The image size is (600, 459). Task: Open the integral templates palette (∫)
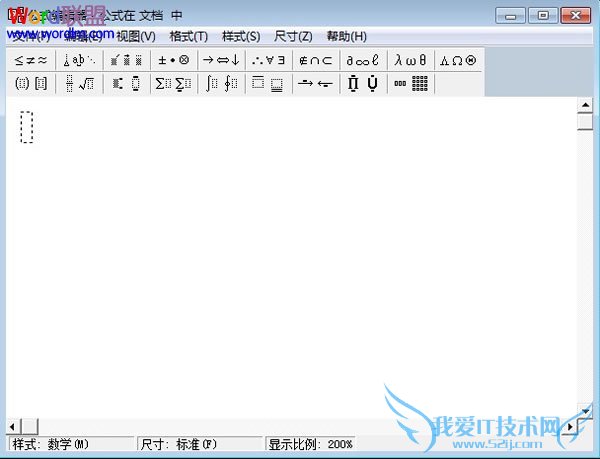point(222,83)
